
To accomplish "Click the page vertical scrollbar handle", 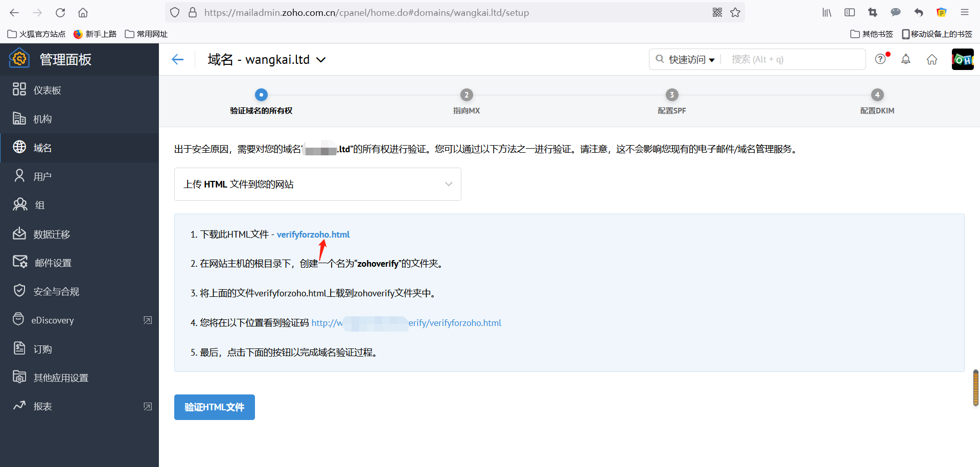I will (975, 387).
